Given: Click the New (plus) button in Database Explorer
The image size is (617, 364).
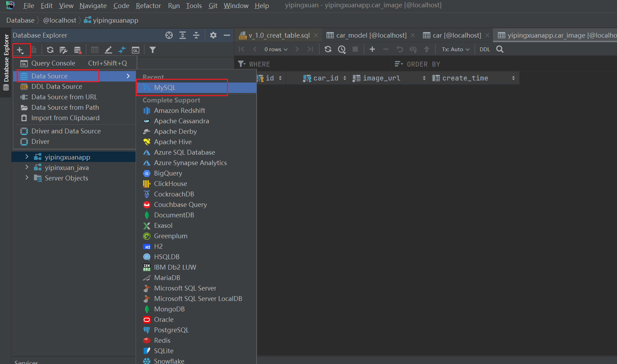Looking at the screenshot, I should [x=20, y=50].
